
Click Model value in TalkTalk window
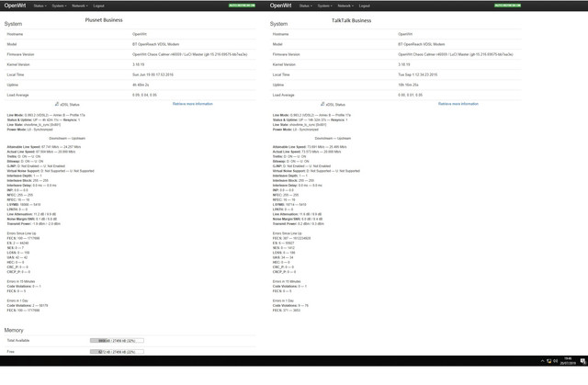tap(421, 44)
